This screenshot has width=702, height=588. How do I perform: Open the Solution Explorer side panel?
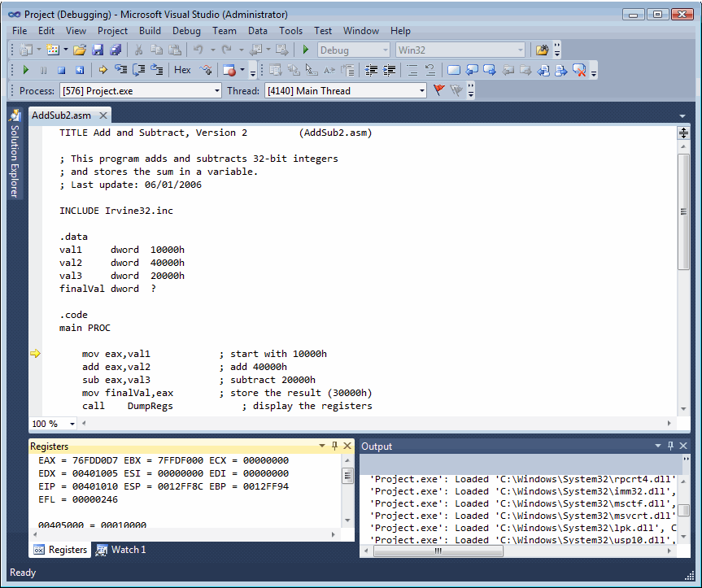click(x=15, y=155)
